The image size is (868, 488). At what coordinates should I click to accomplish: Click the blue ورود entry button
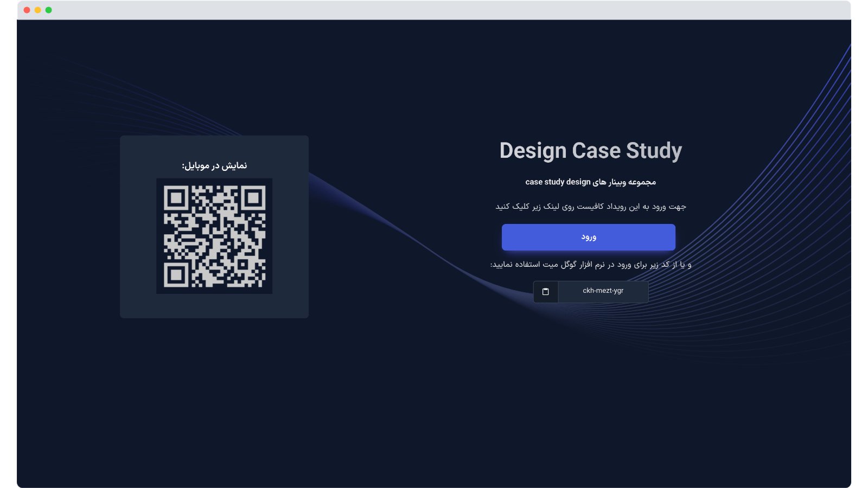(588, 237)
